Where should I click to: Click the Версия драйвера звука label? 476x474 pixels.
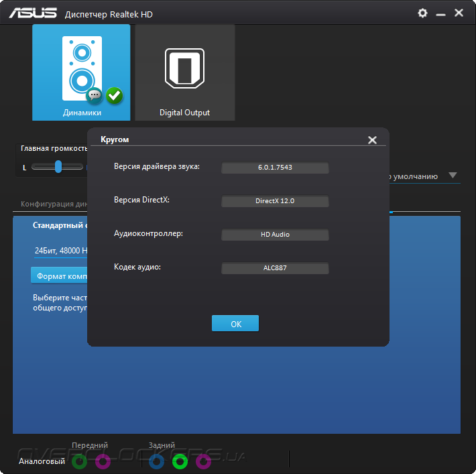pyautogui.click(x=157, y=166)
